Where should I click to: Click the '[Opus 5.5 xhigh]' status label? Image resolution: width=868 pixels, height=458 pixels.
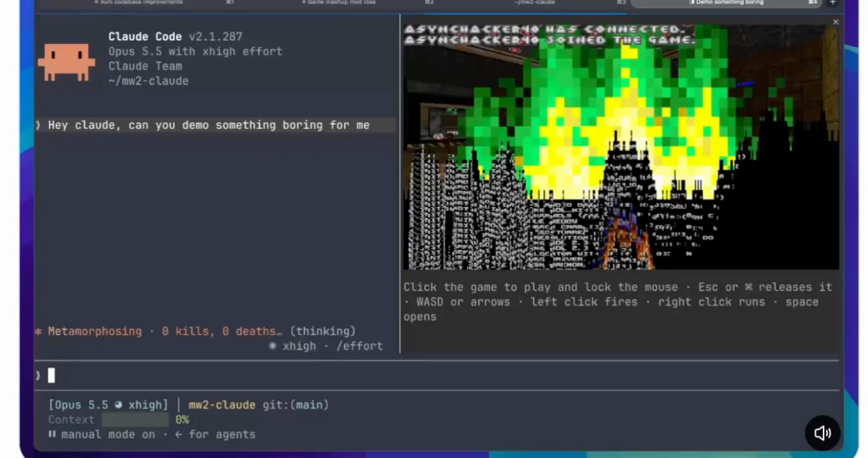pyautogui.click(x=108, y=405)
